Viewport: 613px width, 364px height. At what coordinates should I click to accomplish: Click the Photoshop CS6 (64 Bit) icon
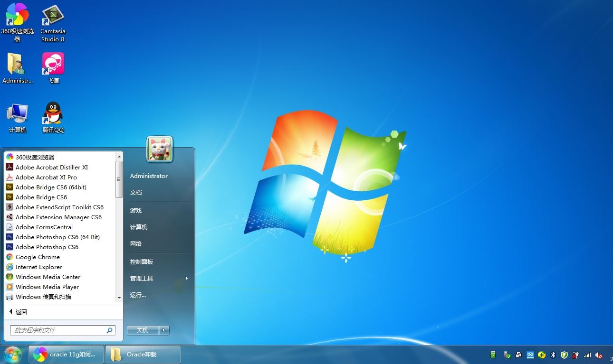10,237
